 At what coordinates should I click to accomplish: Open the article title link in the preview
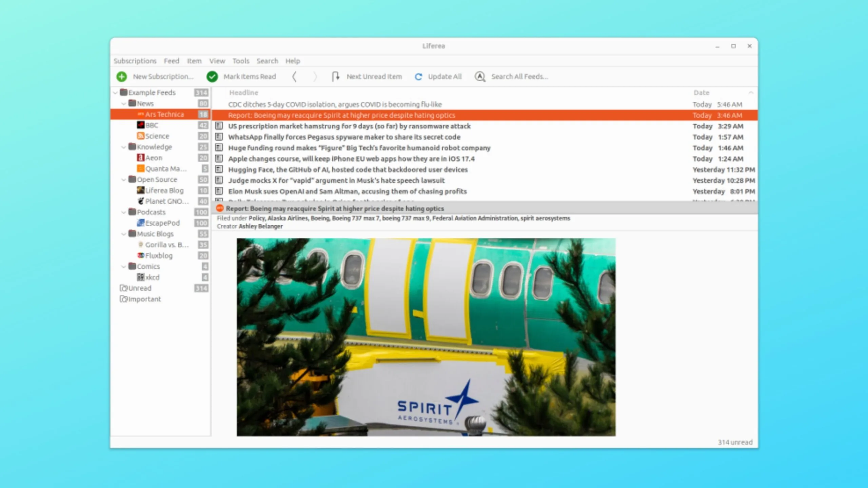(x=335, y=208)
